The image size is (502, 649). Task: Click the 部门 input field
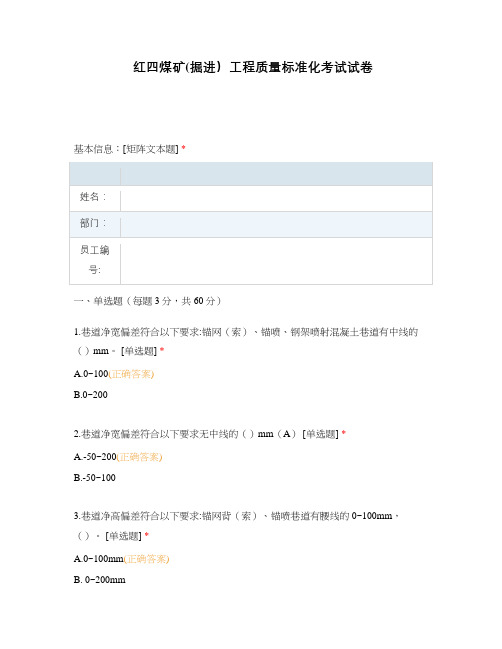276,225
